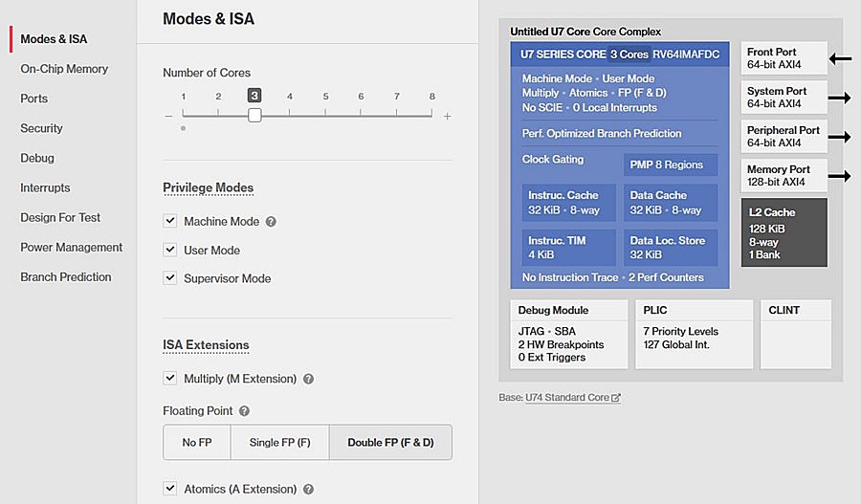
Task: Go to the Power Management section
Action: pos(72,248)
